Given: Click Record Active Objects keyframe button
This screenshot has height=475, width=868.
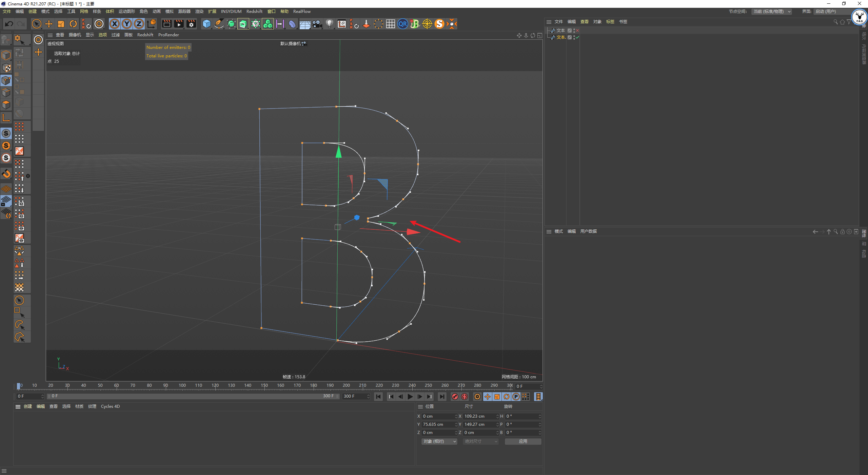Looking at the screenshot, I should click(455, 397).
